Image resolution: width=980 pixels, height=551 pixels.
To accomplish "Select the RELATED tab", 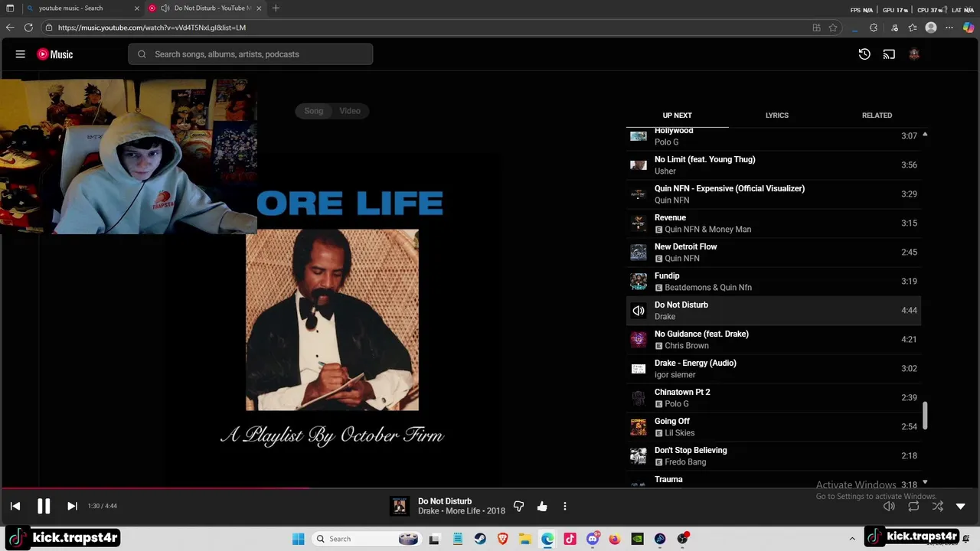I will (877, 116).
